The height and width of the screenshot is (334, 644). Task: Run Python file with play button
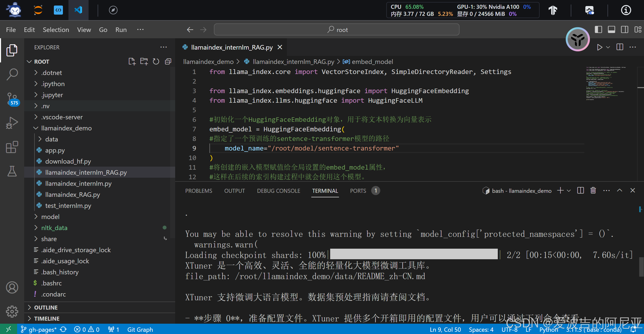click(600, 47)
